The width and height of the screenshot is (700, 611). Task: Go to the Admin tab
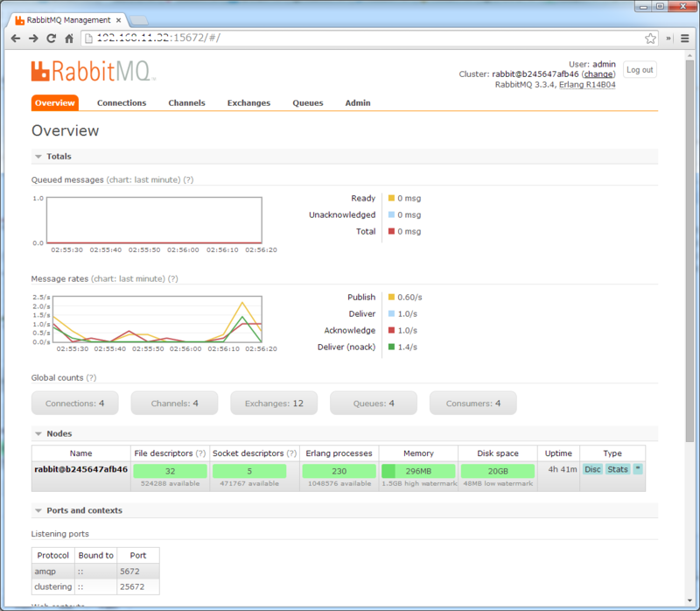click(x=358, y=102)
